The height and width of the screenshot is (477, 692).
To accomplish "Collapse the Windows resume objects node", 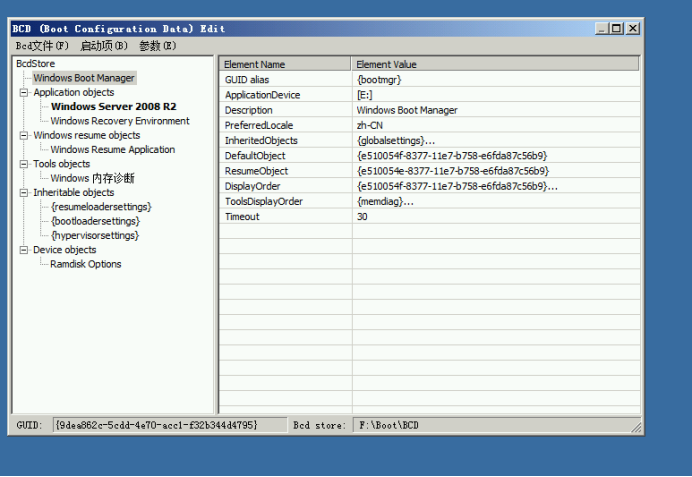I will click(24, 135).
